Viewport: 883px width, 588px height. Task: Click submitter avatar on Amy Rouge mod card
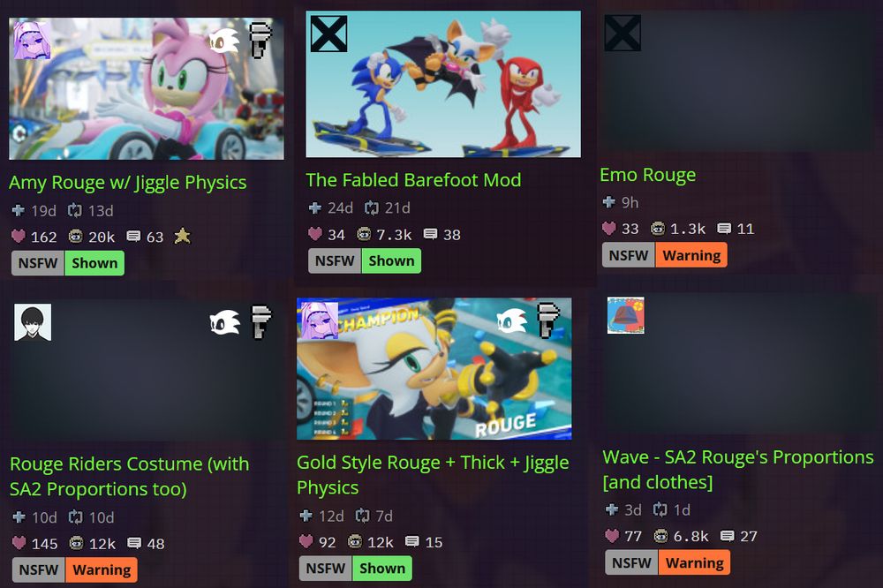point(32,40)
